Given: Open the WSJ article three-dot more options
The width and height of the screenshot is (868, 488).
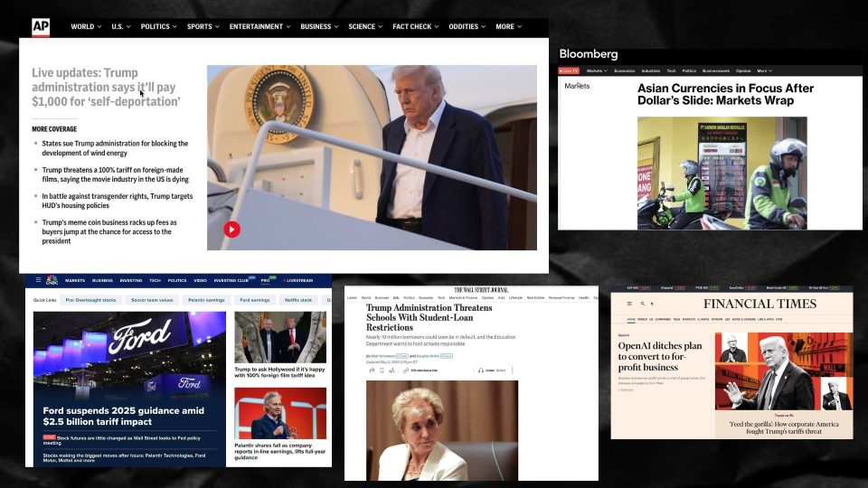Looking at the screenshot, I should click(512, 371).
